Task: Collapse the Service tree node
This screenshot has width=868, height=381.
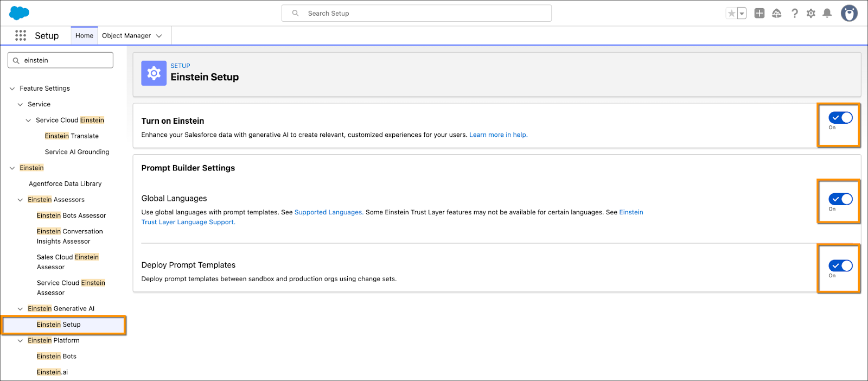Action: [x=20, y=104]
